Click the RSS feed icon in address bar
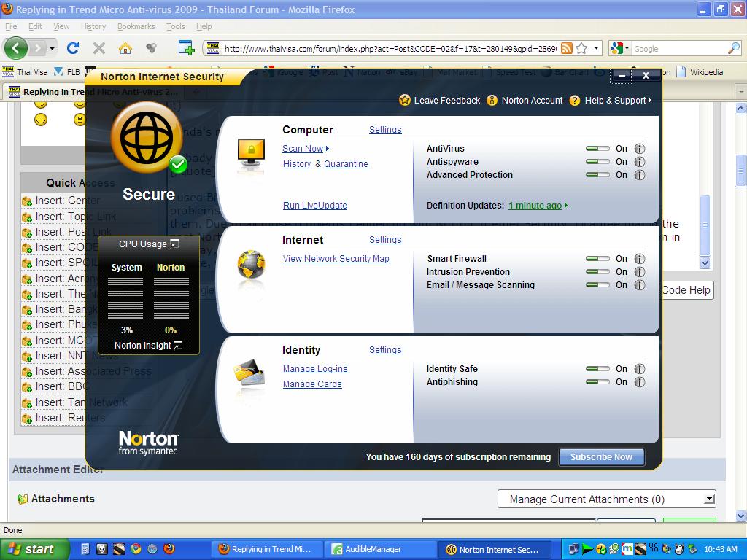 pyautogui.click(x=566, y=48)
